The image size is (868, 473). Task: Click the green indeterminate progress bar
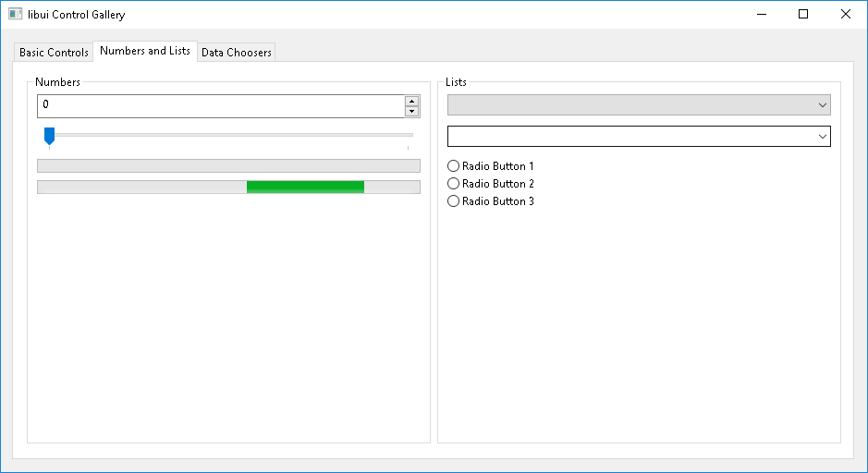[228, 187]
